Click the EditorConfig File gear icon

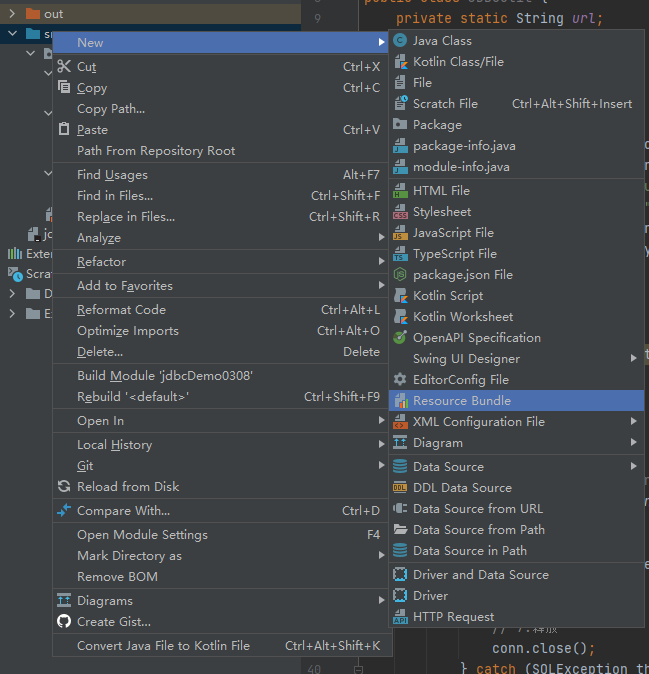pyautogui.click(x=400, y=379)
